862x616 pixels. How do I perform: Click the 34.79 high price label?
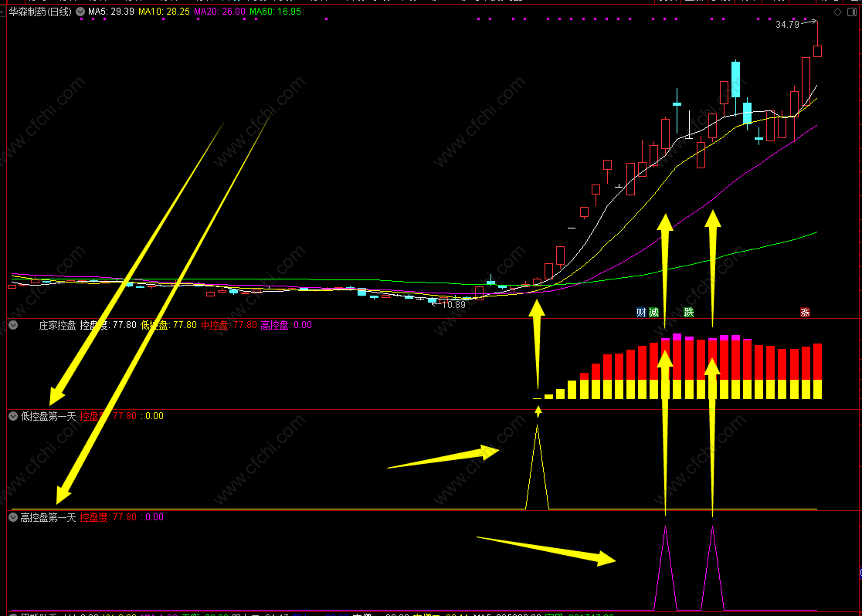[x=787, y=25]
